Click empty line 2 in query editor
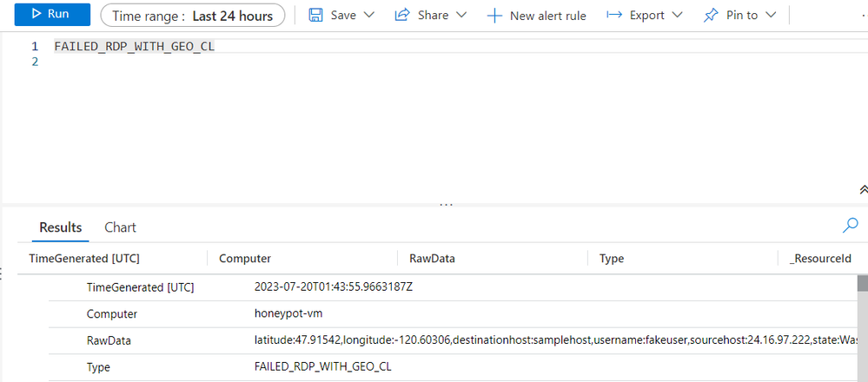The height and width of the screenshot is (382, 868). (x=460, y=62)
